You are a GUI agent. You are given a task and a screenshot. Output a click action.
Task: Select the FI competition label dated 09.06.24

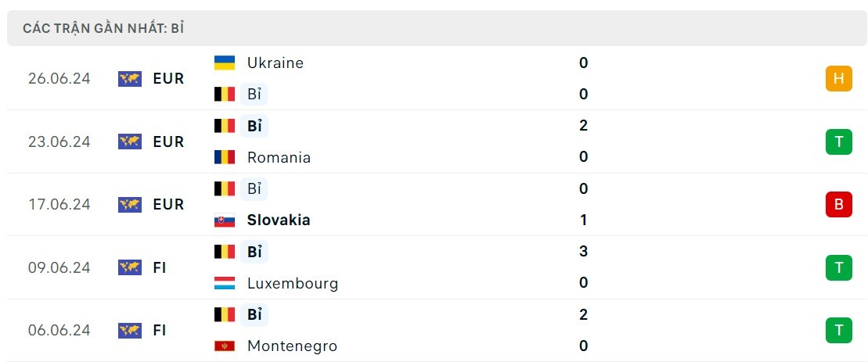160,267
